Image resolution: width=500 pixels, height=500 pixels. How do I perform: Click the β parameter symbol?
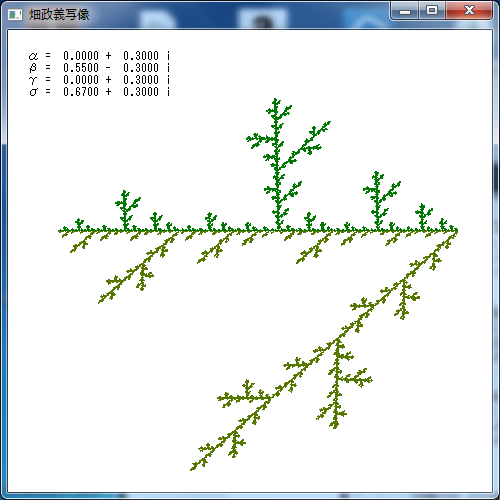coord(33,68)
